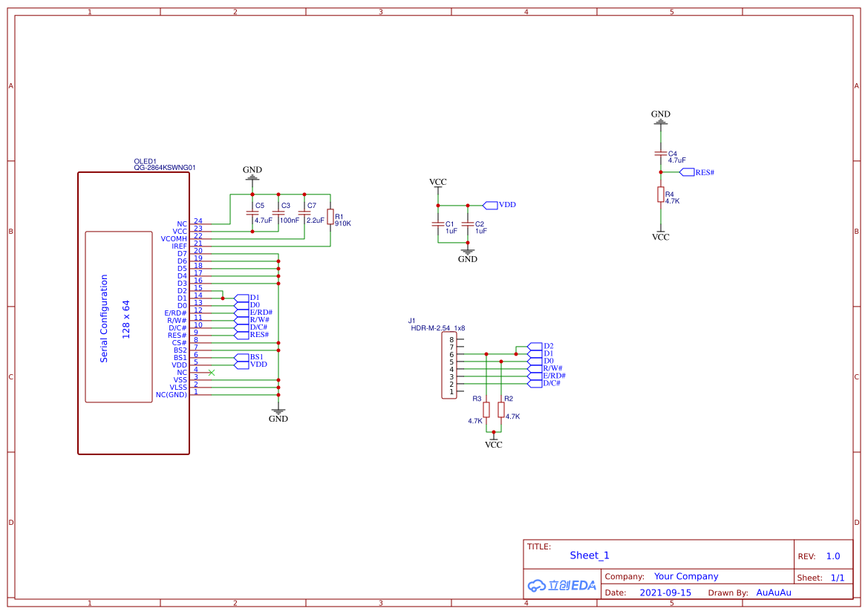Click the GND symbol below the OLED bus

pos(278,415)
